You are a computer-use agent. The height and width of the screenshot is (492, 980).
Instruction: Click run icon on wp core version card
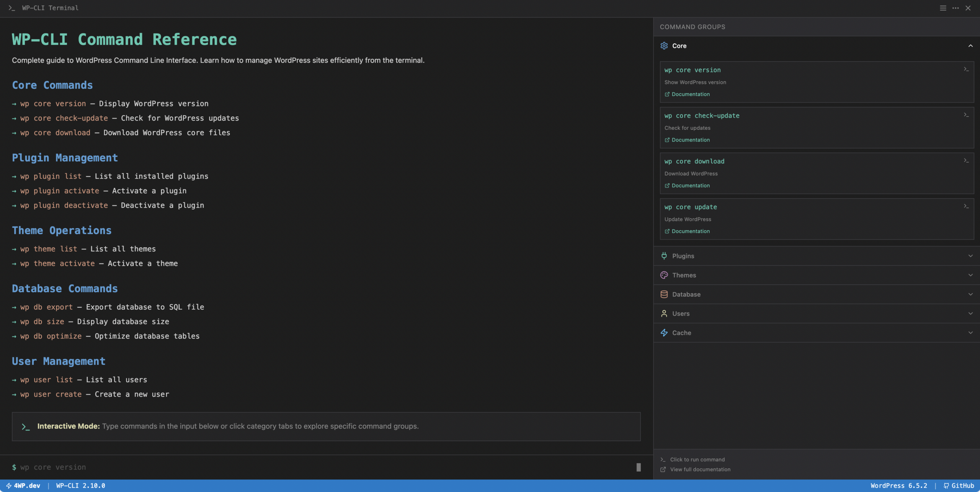click(x=966, y=69)
